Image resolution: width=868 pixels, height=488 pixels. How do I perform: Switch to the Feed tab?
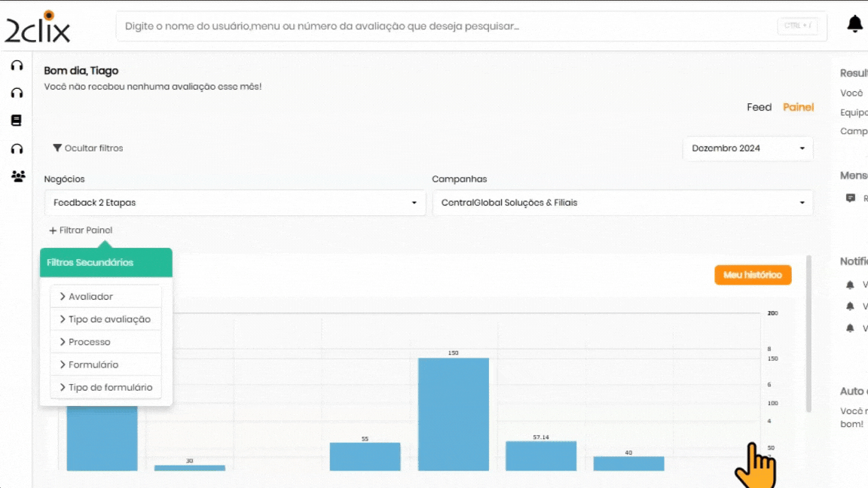tap(759, 107)
